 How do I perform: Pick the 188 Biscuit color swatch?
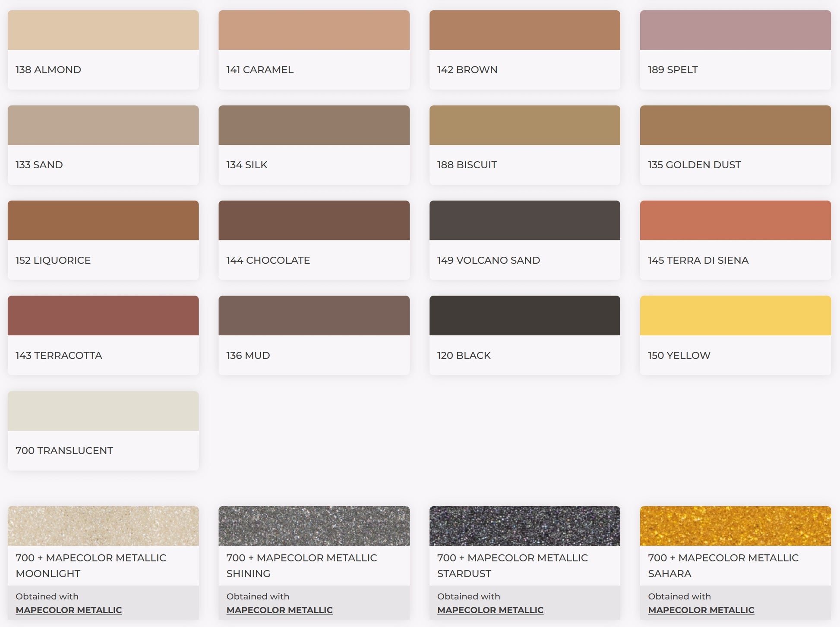(524, 125)
